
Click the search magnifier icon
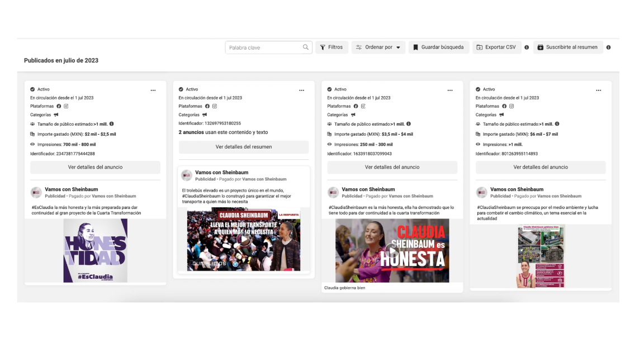pos(305,47)
